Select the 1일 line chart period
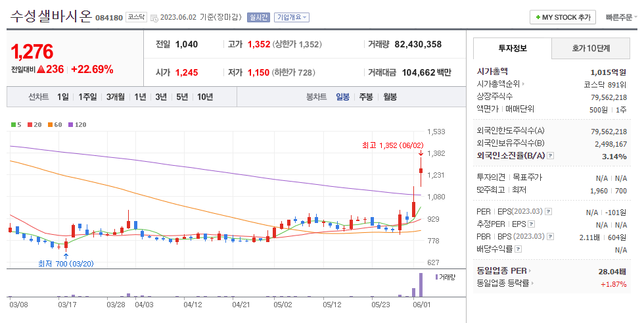The height and width of the screenshot is (323, 644). tap(63, 97)
